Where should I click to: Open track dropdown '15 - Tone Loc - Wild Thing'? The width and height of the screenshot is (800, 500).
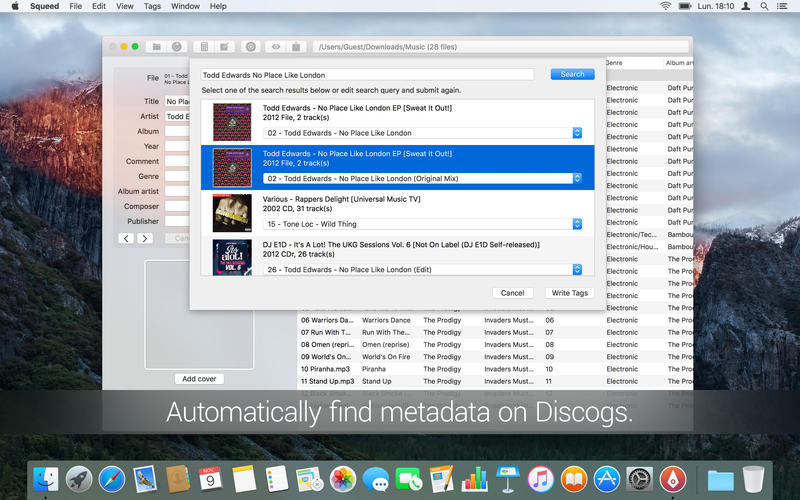tap(422, 224)
